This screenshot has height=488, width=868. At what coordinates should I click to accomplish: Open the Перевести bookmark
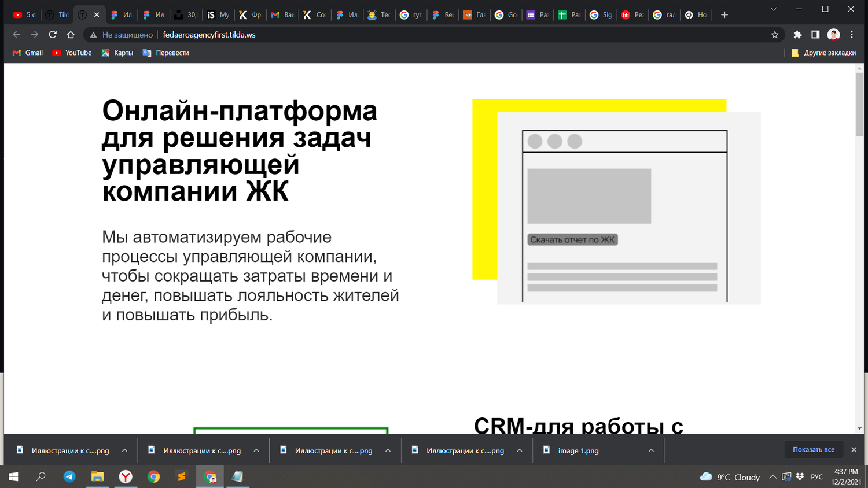pos(166,53)
